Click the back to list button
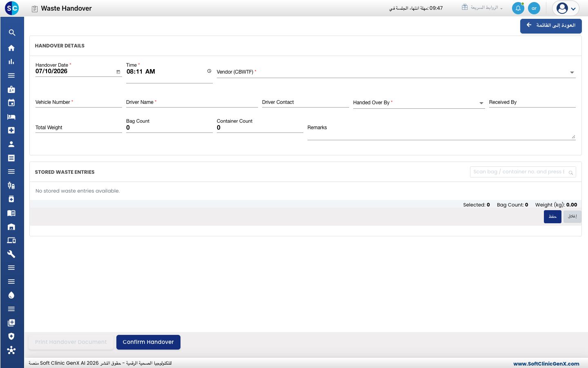Viewport: 588px width, 368px height. (551, 26)
